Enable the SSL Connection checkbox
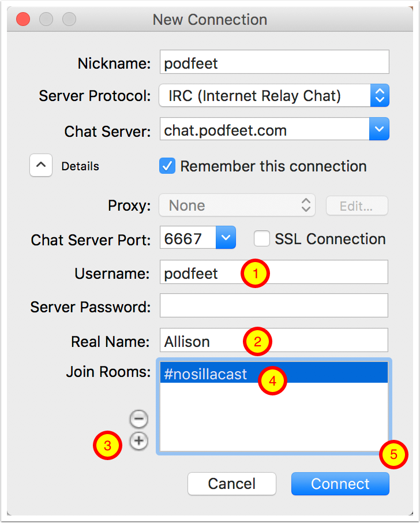The image size is (420, 523). [x=262, y=238]
